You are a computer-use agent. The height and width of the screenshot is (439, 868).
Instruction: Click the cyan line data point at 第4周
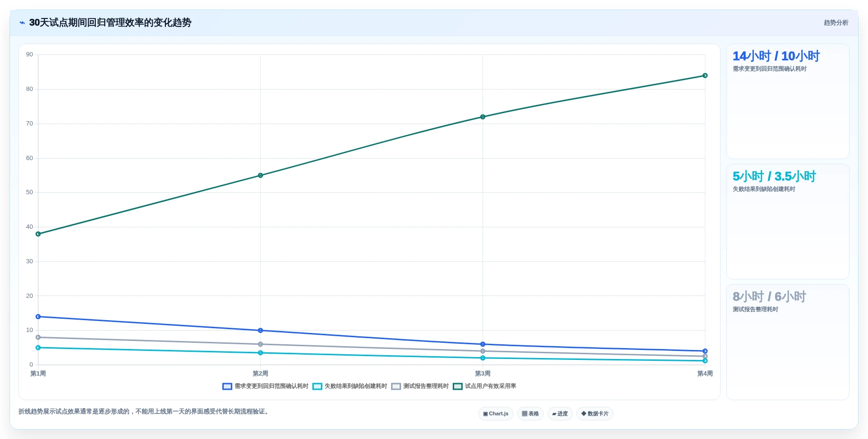[705, 361]
